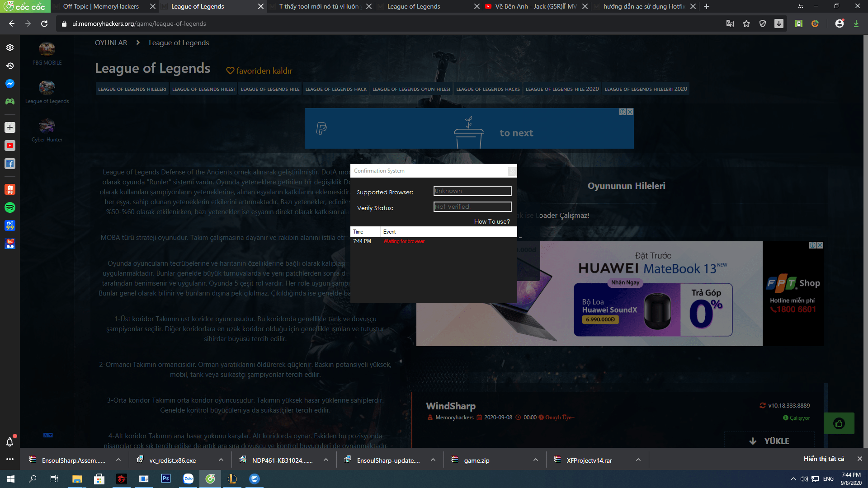Open sidebar settings gear icon
This screenshot has width=868, height=488.
[10, 47]
